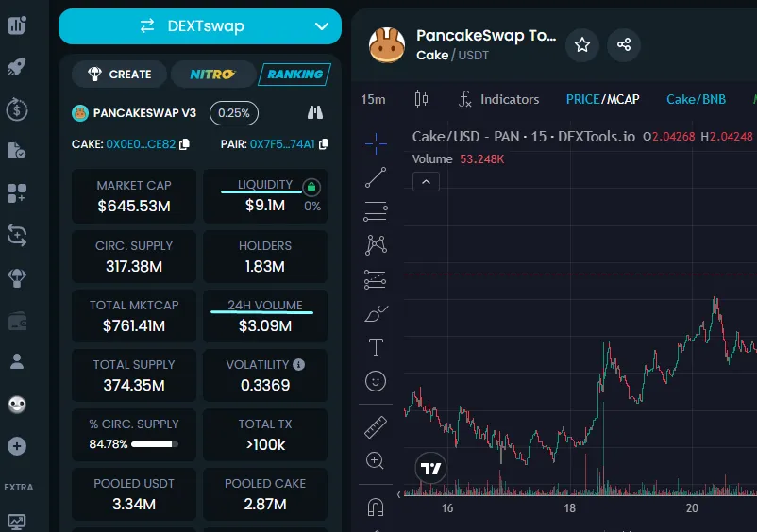
Task: Click the % circ. supply progress bar
Action: 155,444
